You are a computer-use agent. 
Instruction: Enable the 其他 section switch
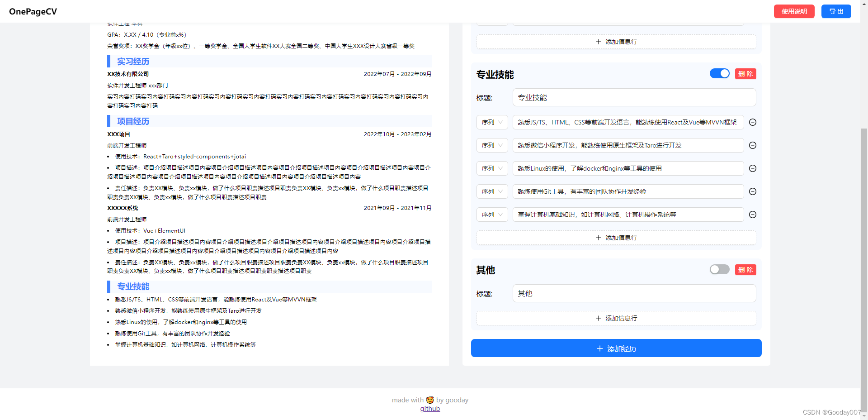pos(719,269)
